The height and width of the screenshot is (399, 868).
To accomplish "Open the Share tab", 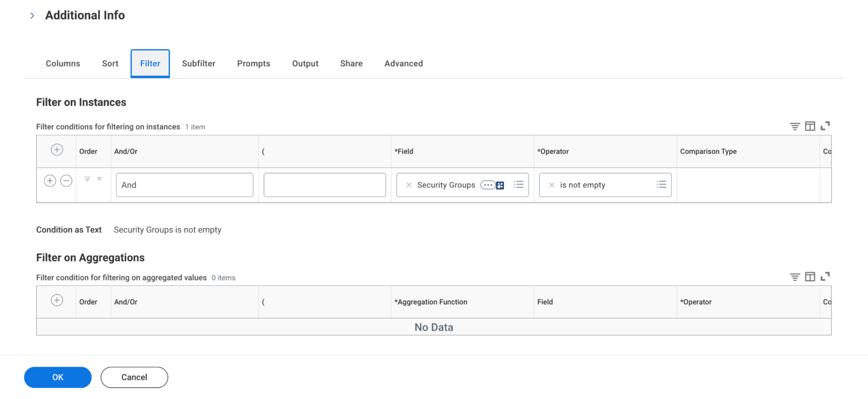I will (351, 63).
